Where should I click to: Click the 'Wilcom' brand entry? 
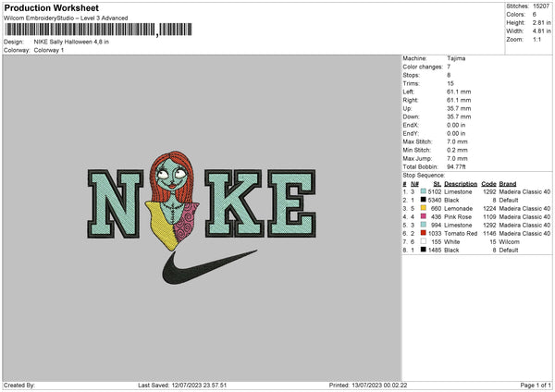(x=510, y=242)
